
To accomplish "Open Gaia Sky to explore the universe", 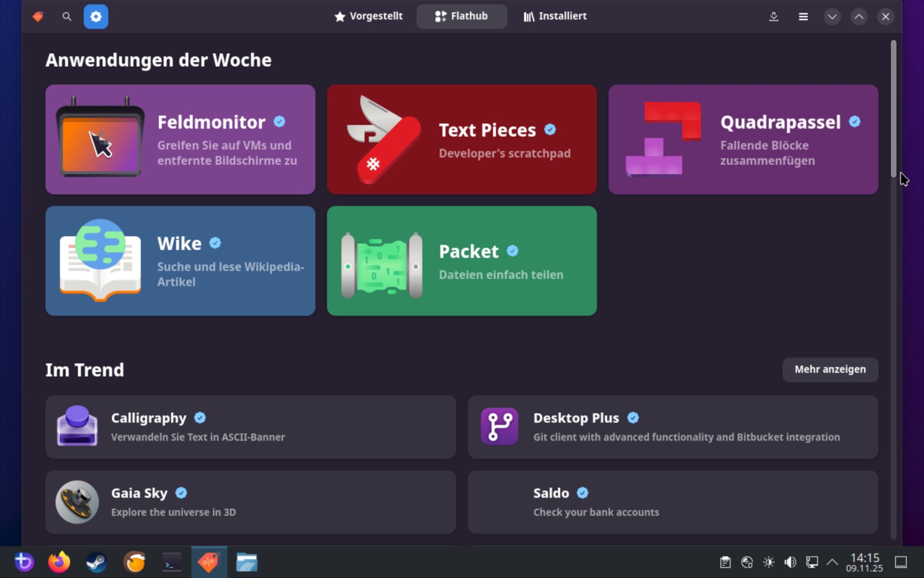I will [251, 502].
